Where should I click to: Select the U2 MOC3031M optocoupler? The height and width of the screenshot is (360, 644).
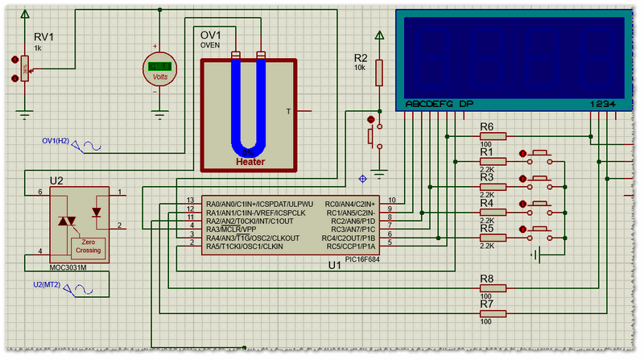pyautogui.click(x=77, y=221)
